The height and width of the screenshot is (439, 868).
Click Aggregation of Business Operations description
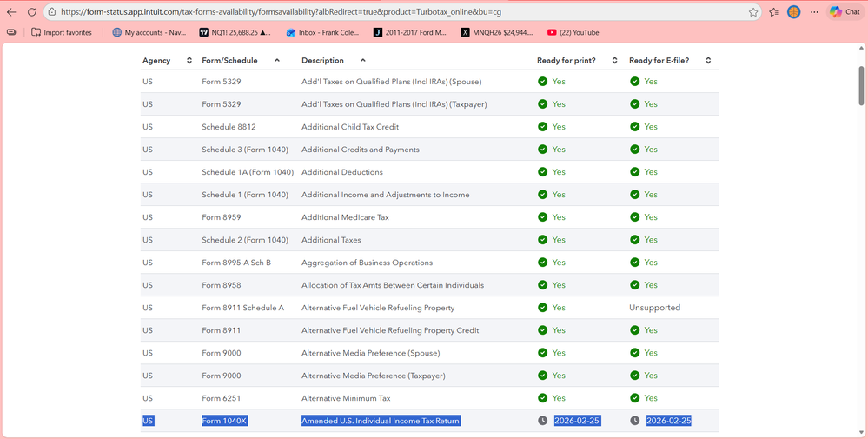367,263
